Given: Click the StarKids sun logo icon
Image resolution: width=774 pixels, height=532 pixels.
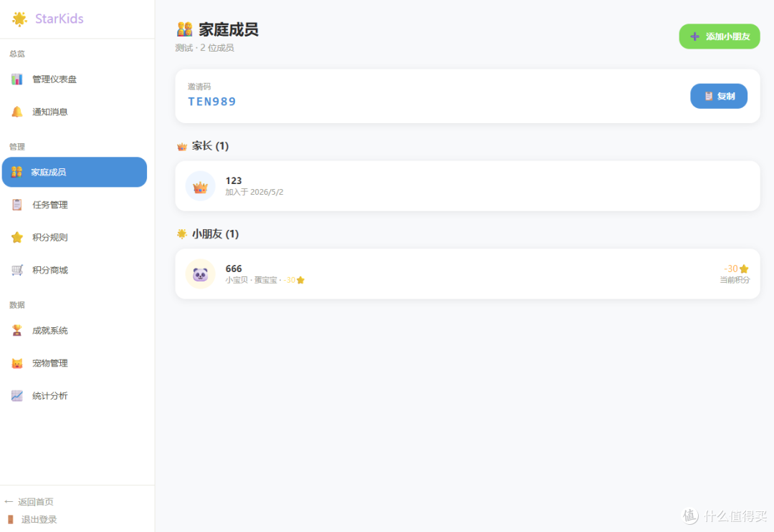Looking at the screenshot, I should point(19,19).
